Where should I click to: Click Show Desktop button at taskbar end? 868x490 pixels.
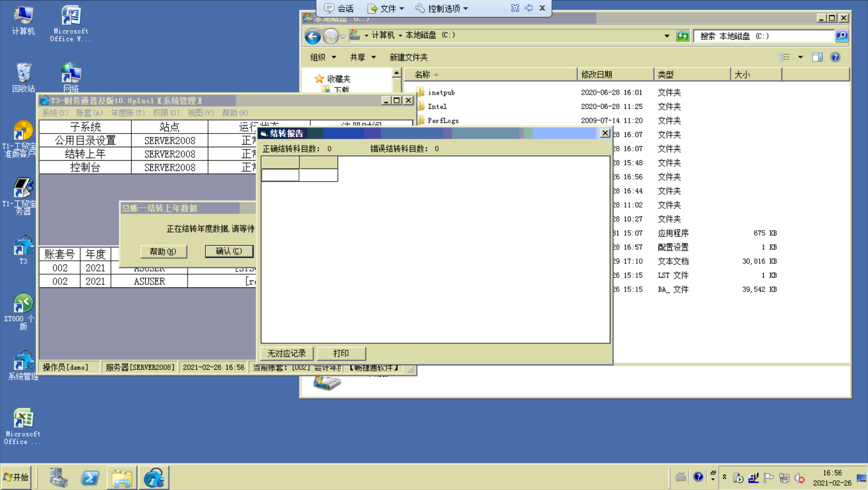(x=862, y=478)
